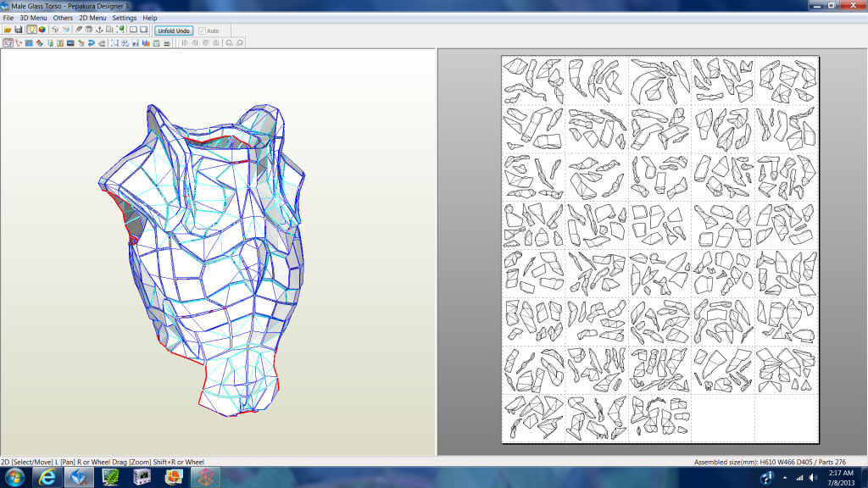Click the align bottom icon

[x=216, y=42]
